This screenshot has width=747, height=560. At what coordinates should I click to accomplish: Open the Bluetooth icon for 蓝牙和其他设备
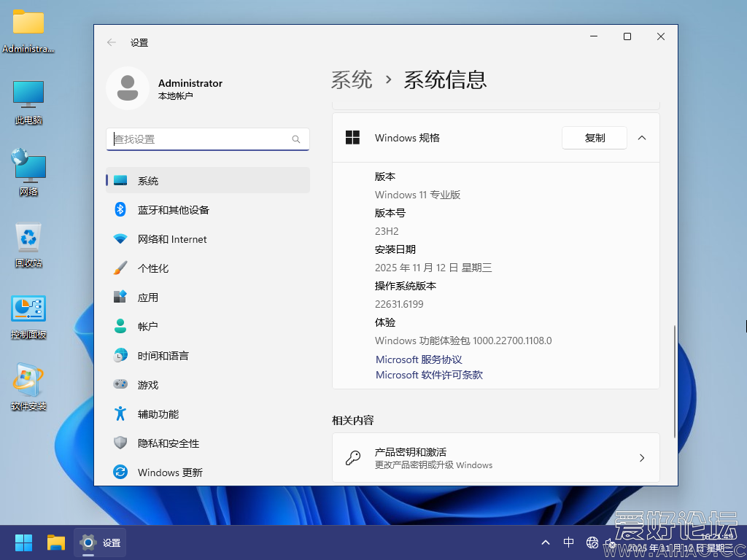tap(120, 209)
